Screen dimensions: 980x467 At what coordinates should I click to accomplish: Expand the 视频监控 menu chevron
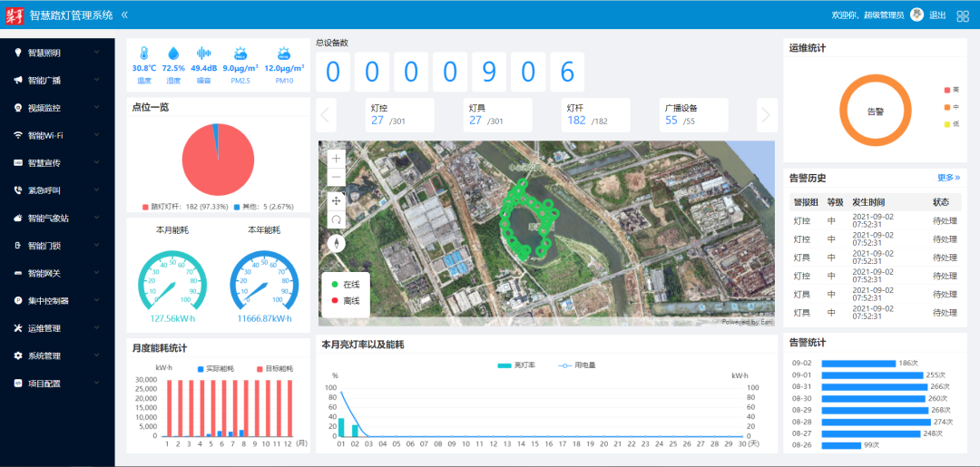click(x=96, y=108)
